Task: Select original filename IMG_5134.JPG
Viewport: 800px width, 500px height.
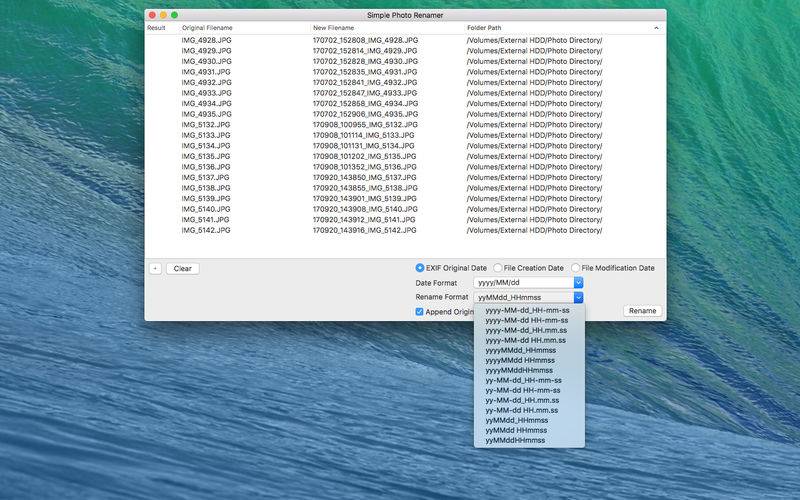Action: pos(206,146)
